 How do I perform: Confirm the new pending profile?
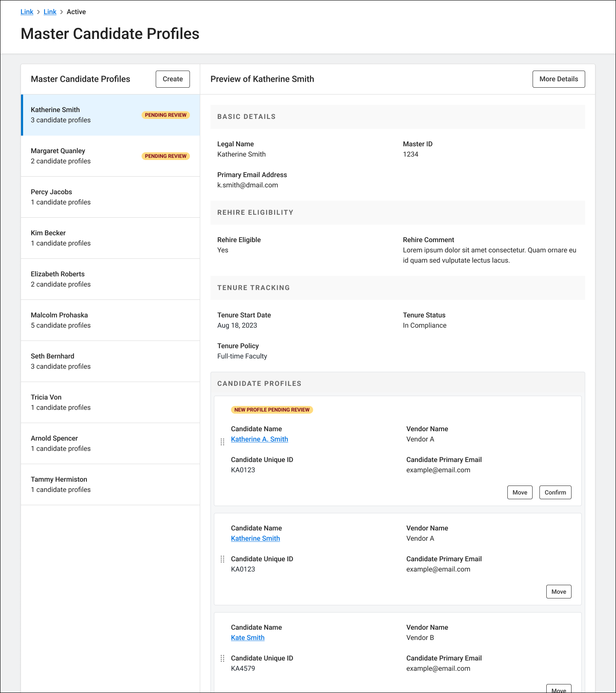pos(555,492)
